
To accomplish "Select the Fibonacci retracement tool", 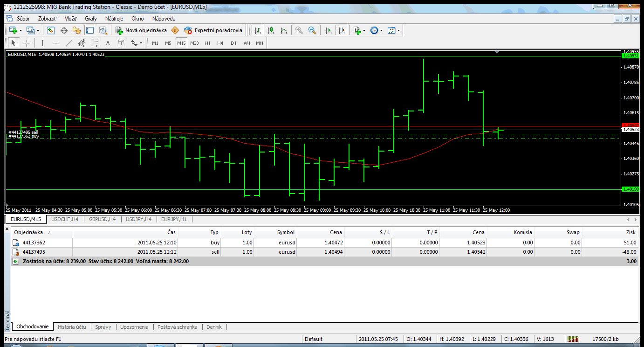I will (x=95, y=43).
